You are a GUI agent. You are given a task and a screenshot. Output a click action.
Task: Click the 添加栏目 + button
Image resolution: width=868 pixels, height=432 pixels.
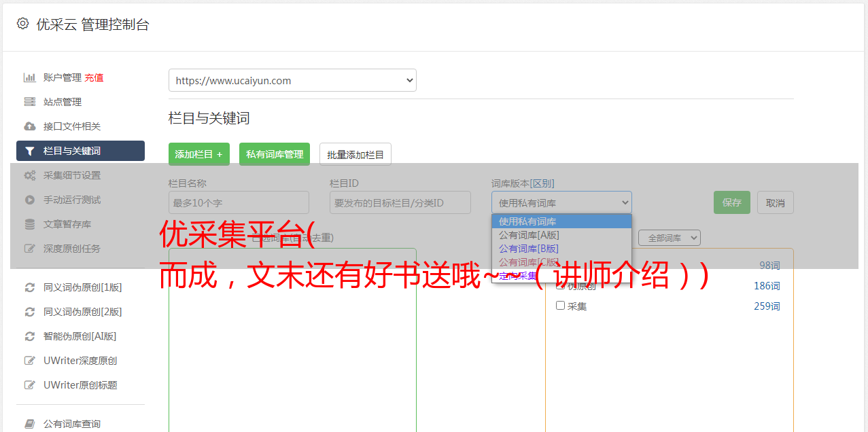pos(199,154)
